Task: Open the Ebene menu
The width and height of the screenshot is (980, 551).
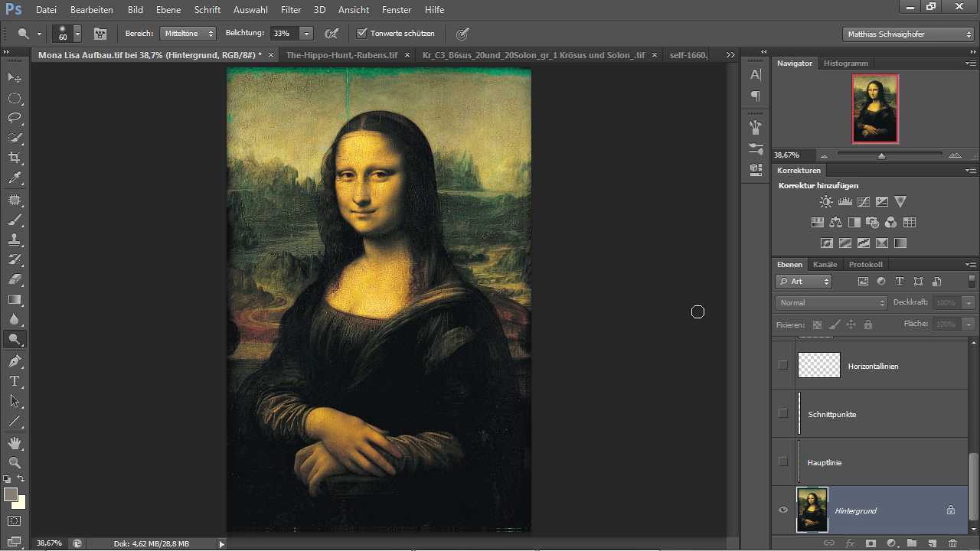Action: (x=168, y=10)
